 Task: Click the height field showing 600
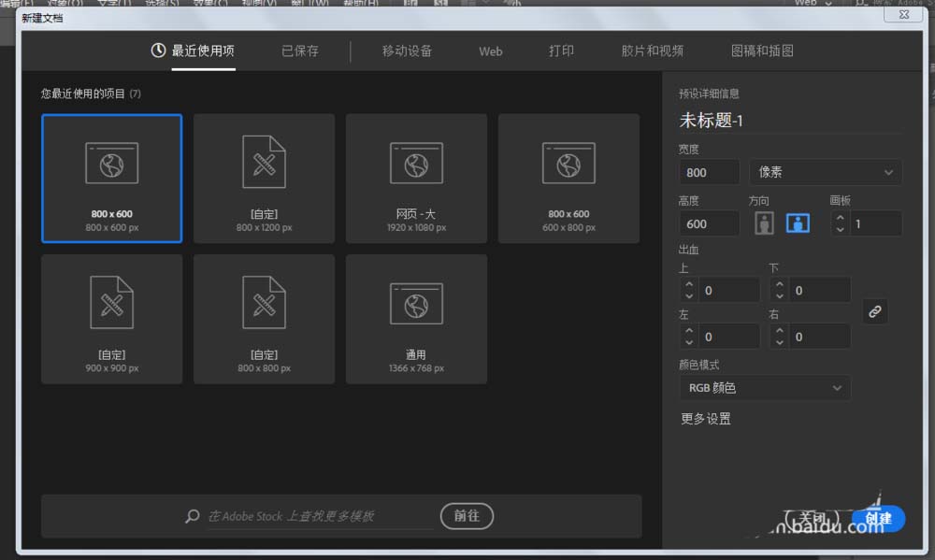coord(709,223)
